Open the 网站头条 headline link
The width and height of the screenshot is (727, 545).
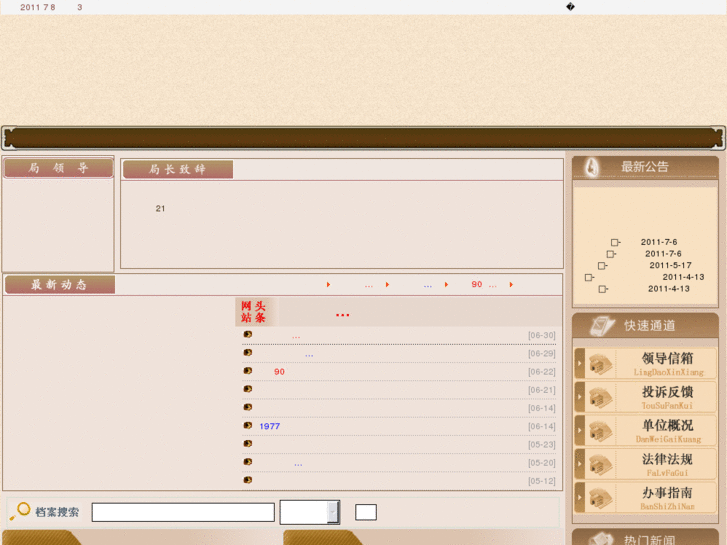click(342, 314)
